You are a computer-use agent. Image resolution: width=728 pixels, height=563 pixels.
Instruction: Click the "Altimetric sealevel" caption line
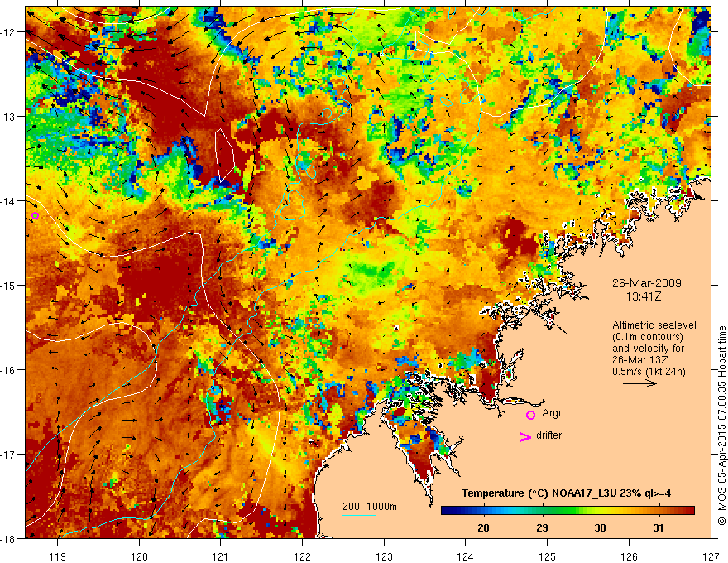click(654, 325)
